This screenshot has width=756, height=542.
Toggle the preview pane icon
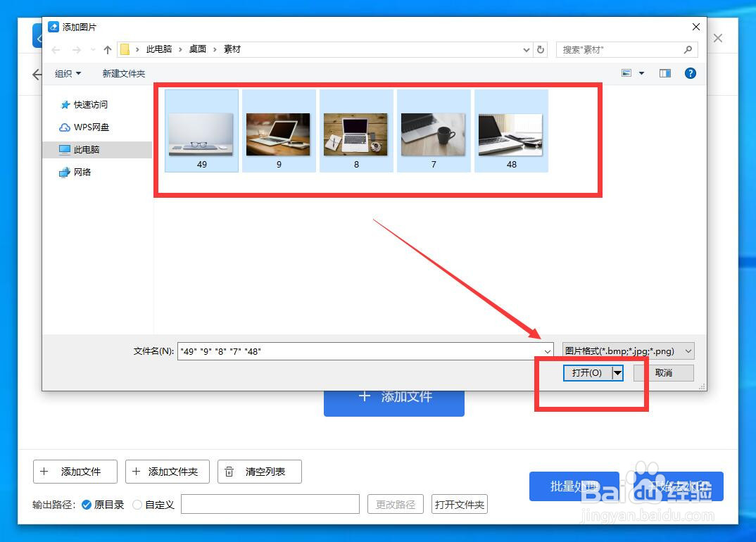665,73
